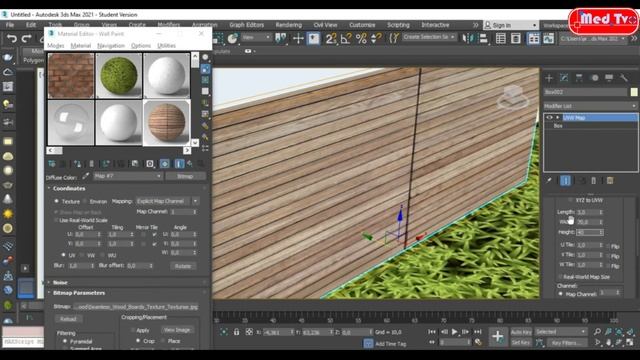Toggle the Layer Explorer icon
The width and height of the screenshot is (640, 360).
coord(516,39)
